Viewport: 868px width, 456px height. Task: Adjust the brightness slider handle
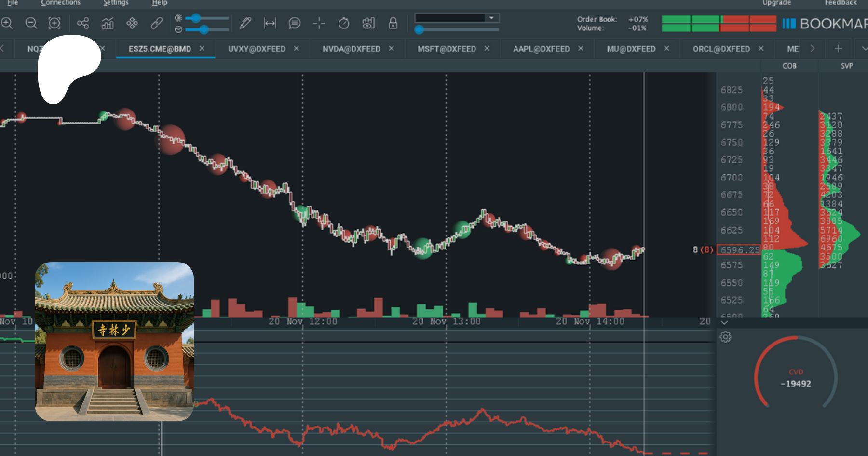click(x=196, y=18)
